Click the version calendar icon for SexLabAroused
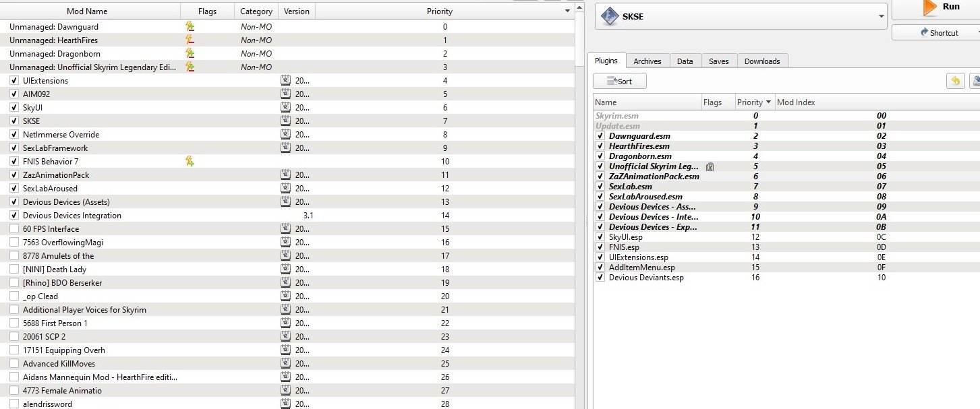980x409 pixels. click(x=285, y=188)
